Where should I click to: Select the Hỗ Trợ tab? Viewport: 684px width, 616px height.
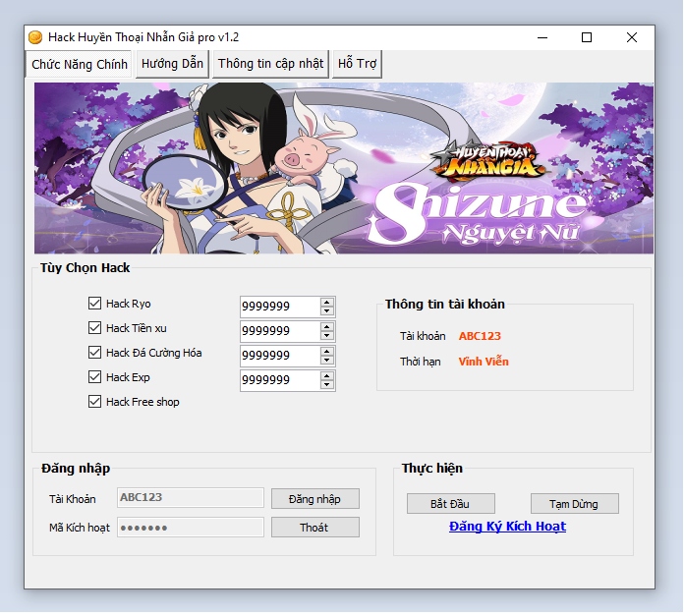pos(357,64)
